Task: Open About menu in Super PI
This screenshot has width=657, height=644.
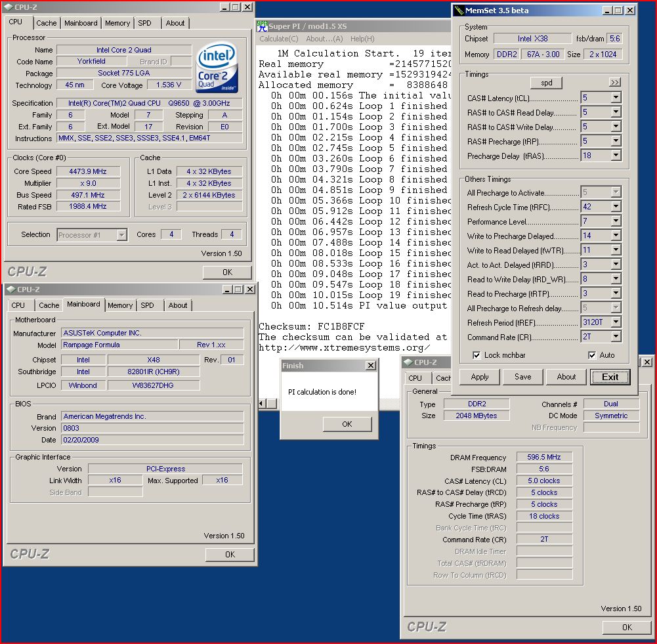Action: click(324, 39)
